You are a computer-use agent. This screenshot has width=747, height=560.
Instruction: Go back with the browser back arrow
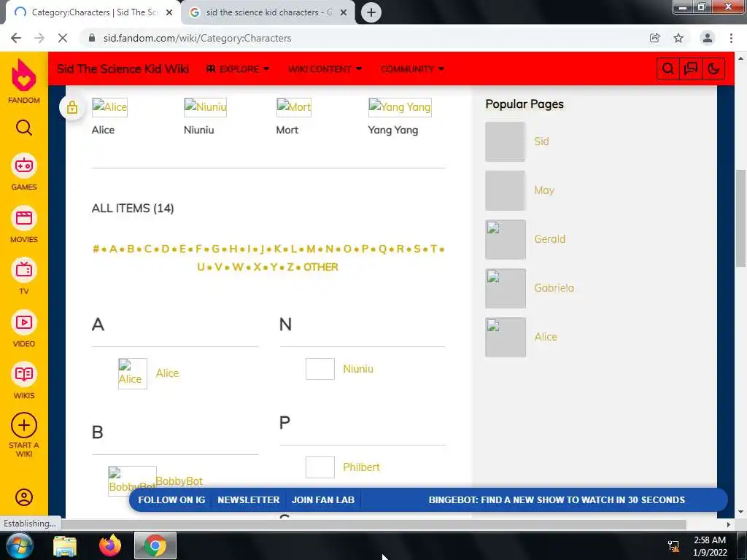click(16, 38)
